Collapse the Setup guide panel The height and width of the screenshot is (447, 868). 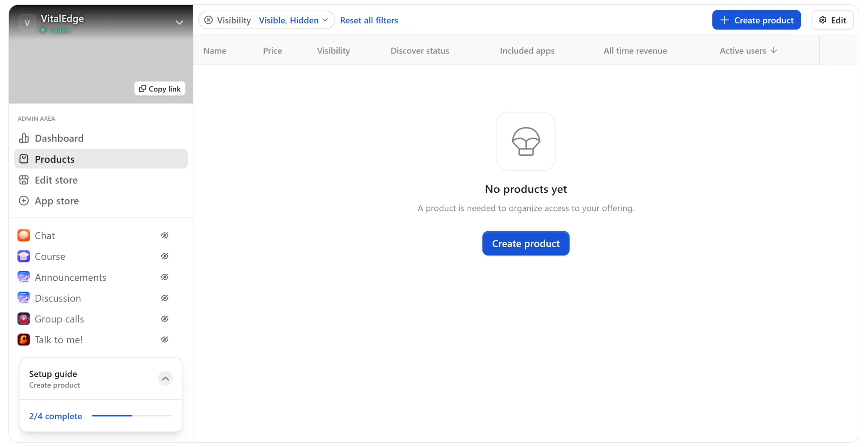(x=165, y=378)
